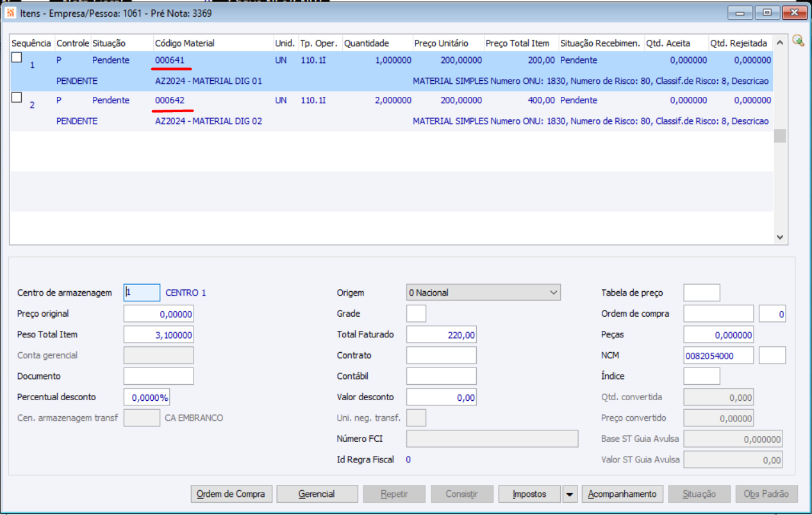Click the Tabela de preço field
Viewport: 812px width, 515px height.
point(702,292)
